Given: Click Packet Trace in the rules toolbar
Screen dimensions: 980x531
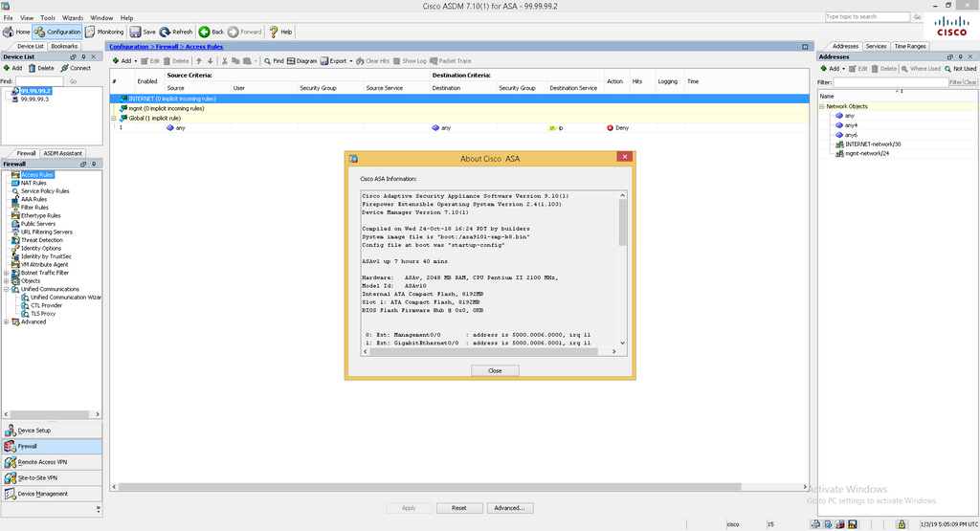Looking at the screenshot, I should click(451, 61).
